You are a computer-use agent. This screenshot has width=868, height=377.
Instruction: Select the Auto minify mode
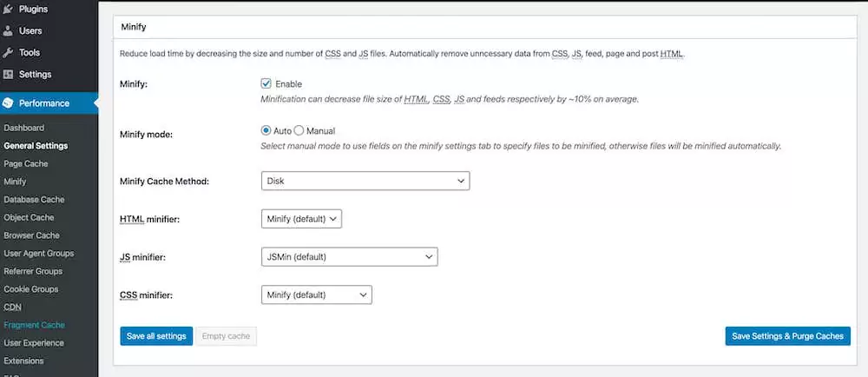point(266,130)
